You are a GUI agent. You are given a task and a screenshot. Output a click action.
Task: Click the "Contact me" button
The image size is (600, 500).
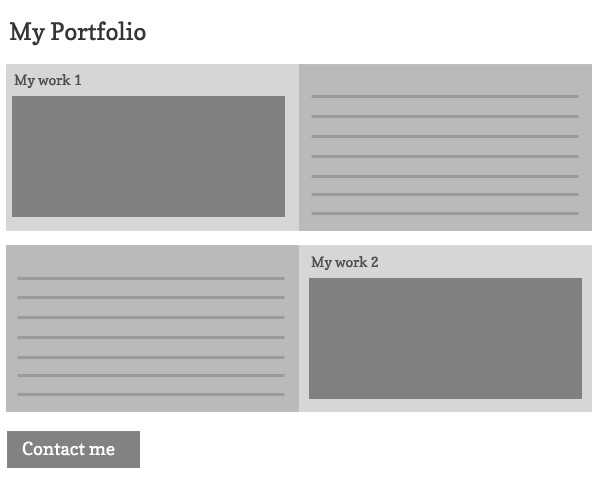(73, 450)
